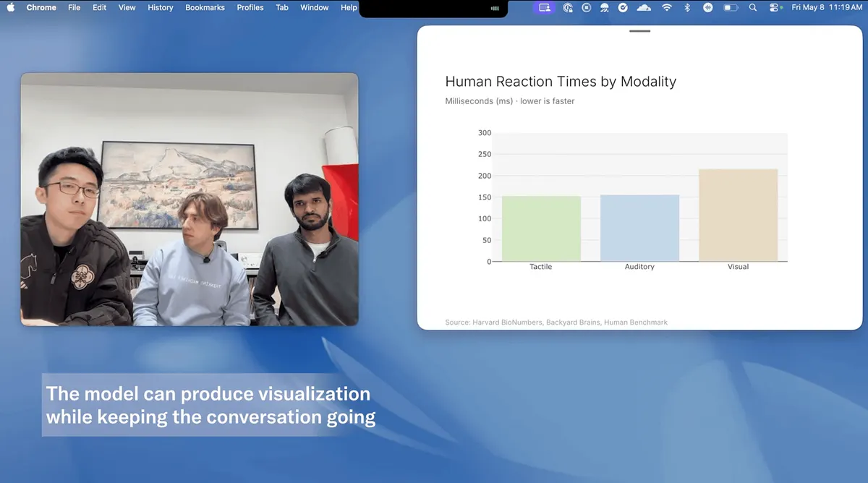Open the Bookmarks menu
The height and width of the screenshot is (483, 868).
205,7
